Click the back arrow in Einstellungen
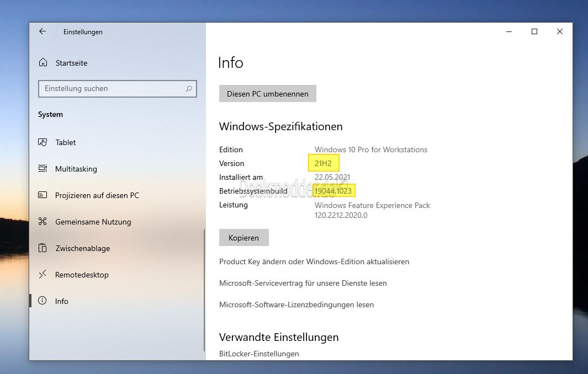Viewport: 588px width, 374px height. [x=43, y=31]
